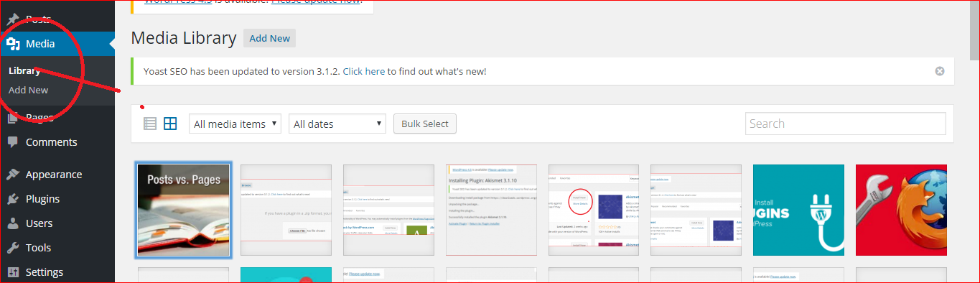This screenshot has height=283, width=980.
Task: Select the Posts vs. Pages thumbnail
Action: coord(184,210)
